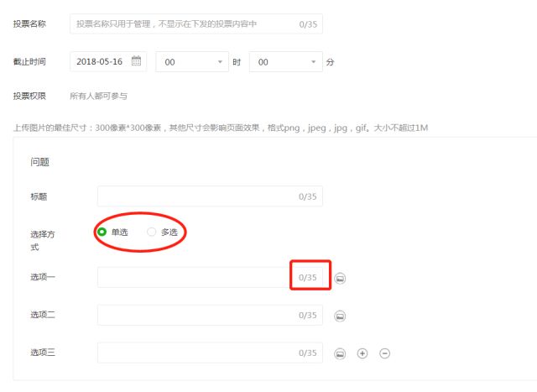
Task: Click the 问题 section heading
Action: tap(39, 162)
